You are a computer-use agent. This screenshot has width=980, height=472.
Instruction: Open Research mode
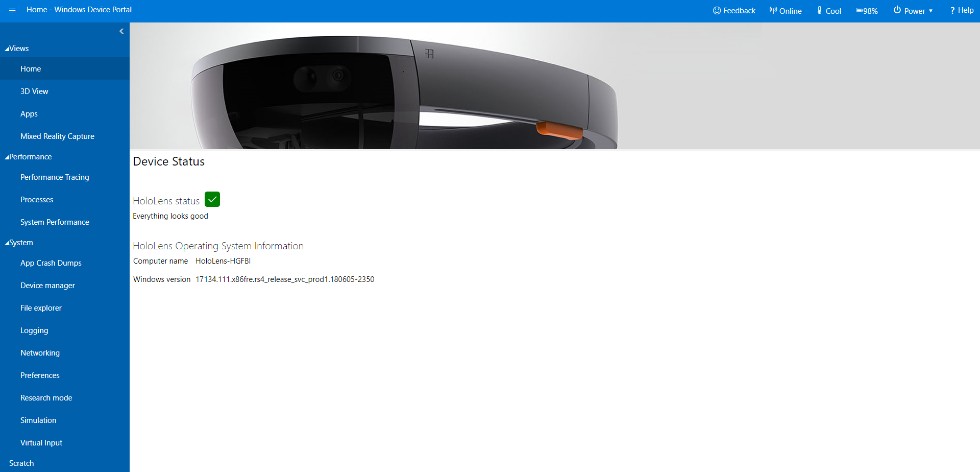pos(65,398)
